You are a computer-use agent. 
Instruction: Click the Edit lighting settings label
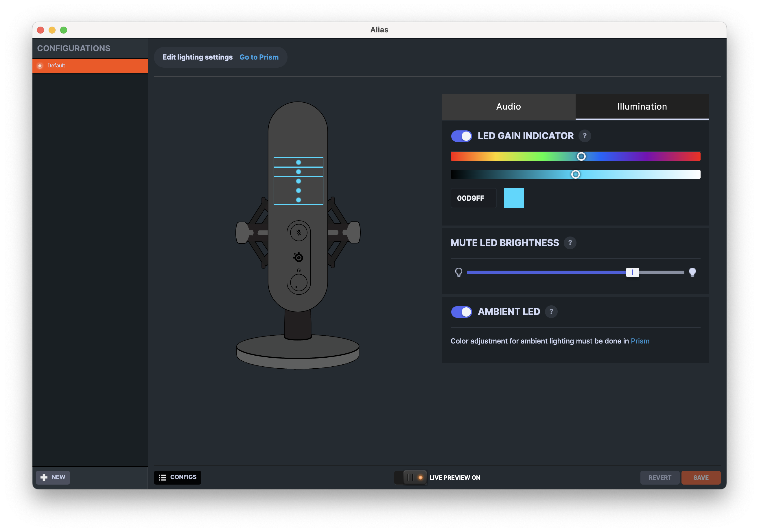pyautogui.click(x=197, y=57)
